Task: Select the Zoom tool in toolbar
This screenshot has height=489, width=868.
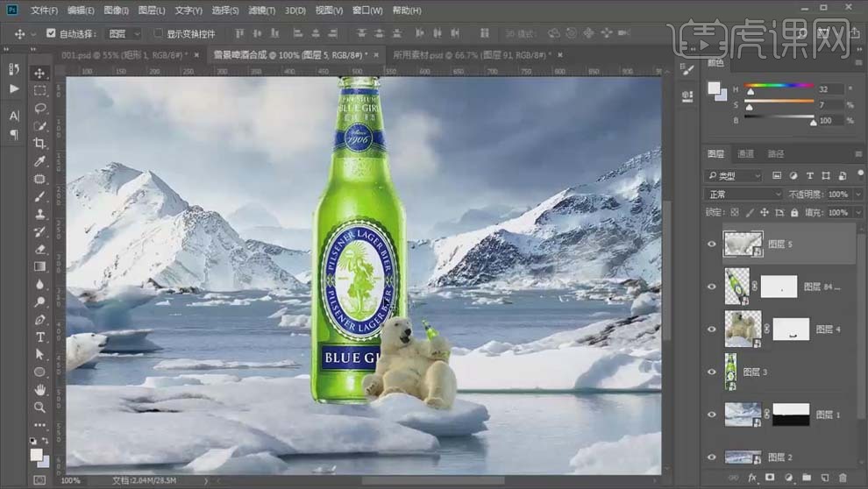Action: (x=39, y=407)
